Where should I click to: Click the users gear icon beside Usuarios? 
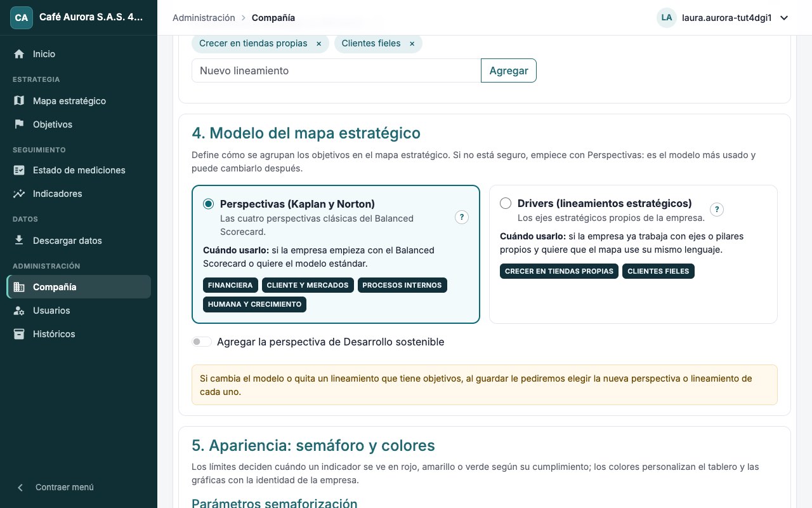19,311
